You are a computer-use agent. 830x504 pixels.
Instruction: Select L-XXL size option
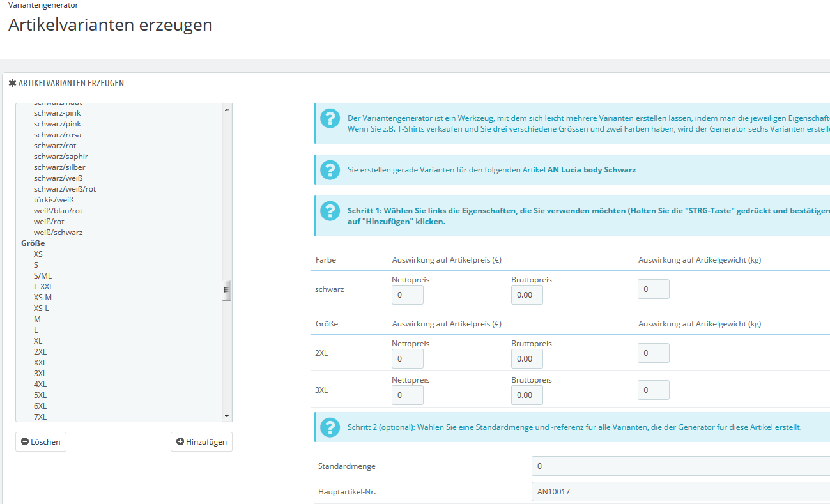click(x=43, y=287)
